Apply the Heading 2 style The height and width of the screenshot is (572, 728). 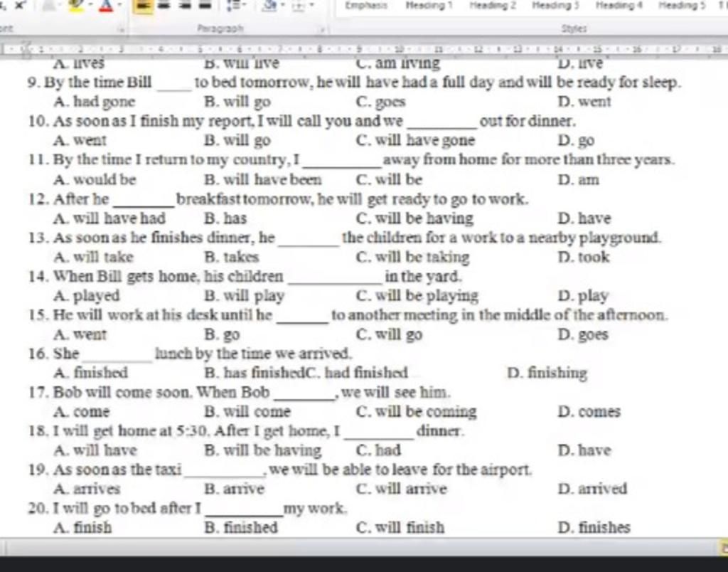[493, 5]
